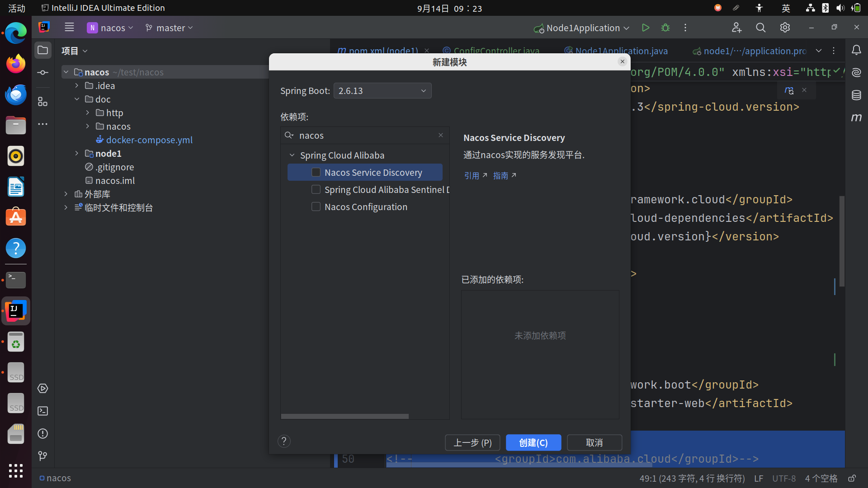Image resolution: width=868 pixels, height=488 pixels.
Task: Open the Services tool window icon
Action: (43, 389)
